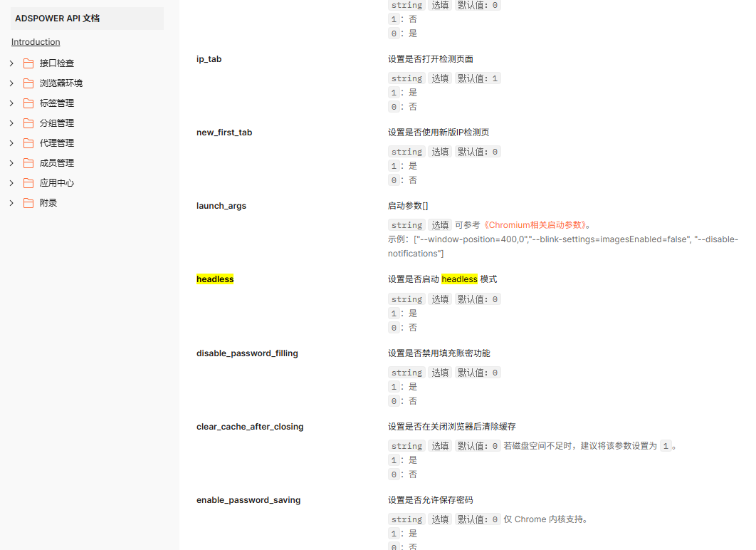The height and width of the screenshot is (550, 756).
Task: Click the ADSPOWER API 文档 title
Action: click(58, 19)
